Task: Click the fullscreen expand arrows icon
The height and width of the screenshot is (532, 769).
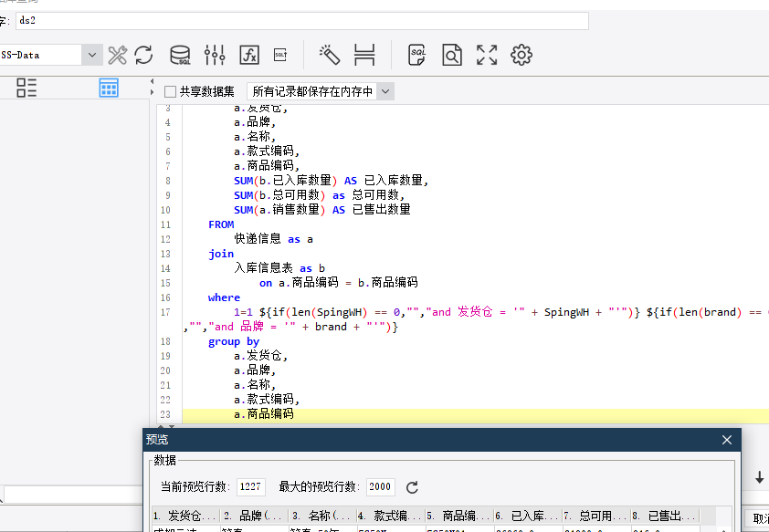Action: point(487,55)
